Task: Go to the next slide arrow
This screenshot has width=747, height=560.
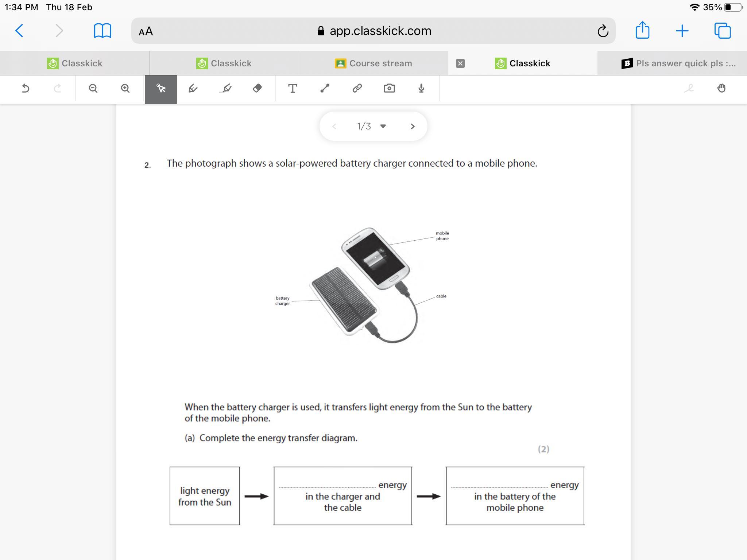Action: tap(413, 126)
